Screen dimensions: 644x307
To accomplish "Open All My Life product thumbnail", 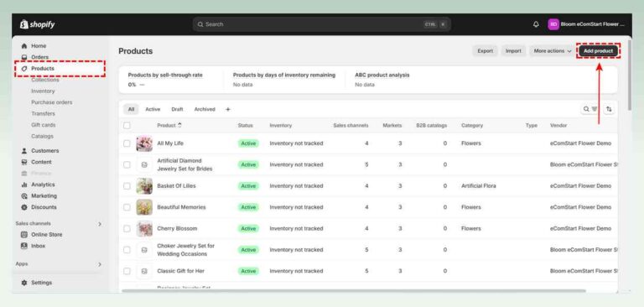I will tap(144, 143).
